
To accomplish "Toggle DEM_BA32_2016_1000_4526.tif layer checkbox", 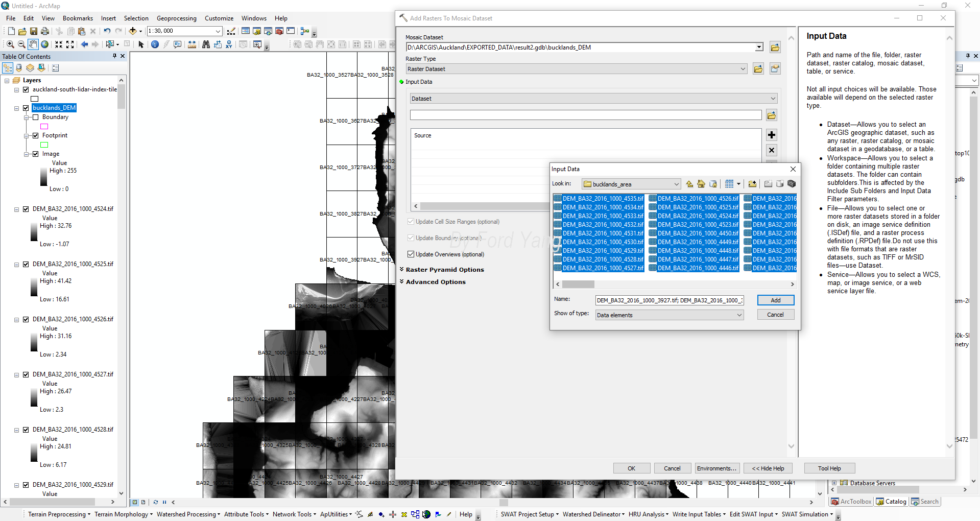I will tap(26, 319).
